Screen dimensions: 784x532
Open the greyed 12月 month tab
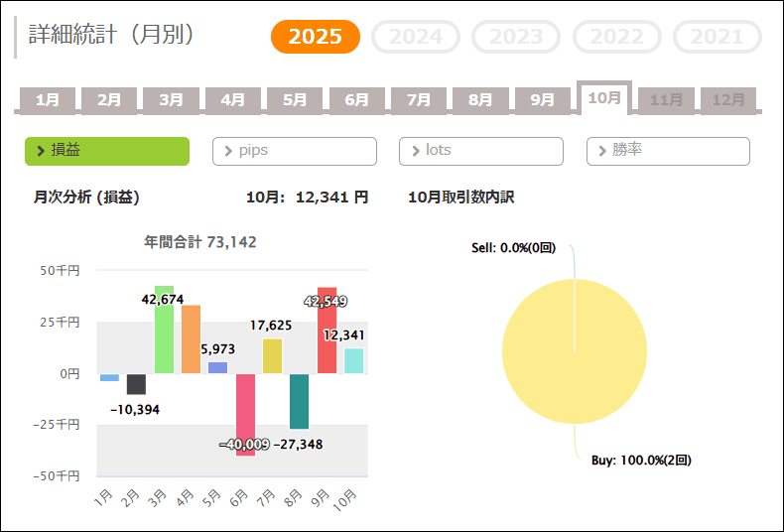click(x=728, y=100)
